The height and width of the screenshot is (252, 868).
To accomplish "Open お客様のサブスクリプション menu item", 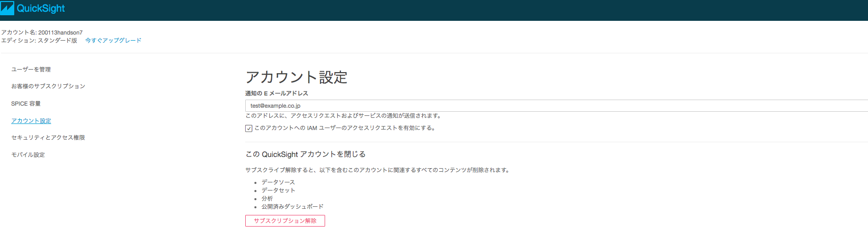I will click(48, 86).
